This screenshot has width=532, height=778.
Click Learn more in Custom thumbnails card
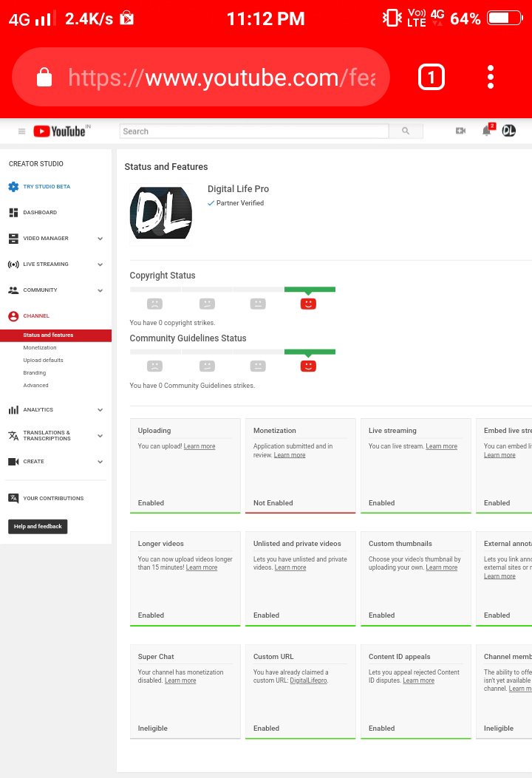point(442,567)
